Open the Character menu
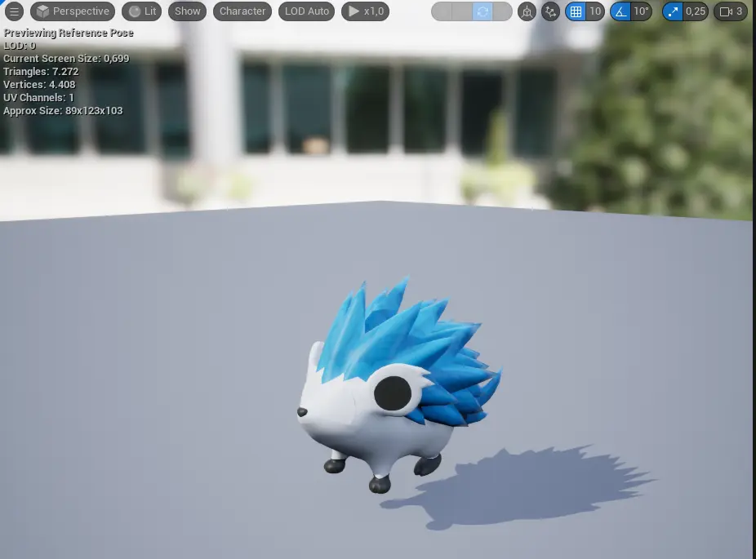756x559 pixels. click(242, 11)
